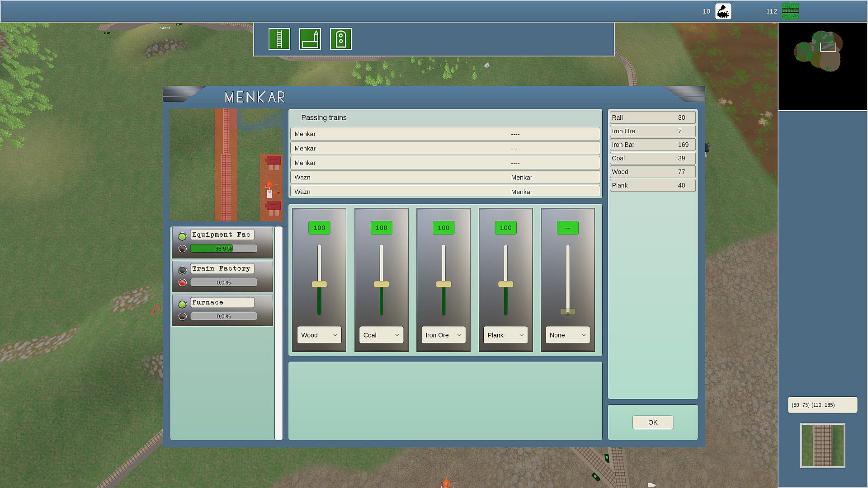Open the Wood cargo dropdown
Screen dimensions: 868x488
(x=319, y=335)
